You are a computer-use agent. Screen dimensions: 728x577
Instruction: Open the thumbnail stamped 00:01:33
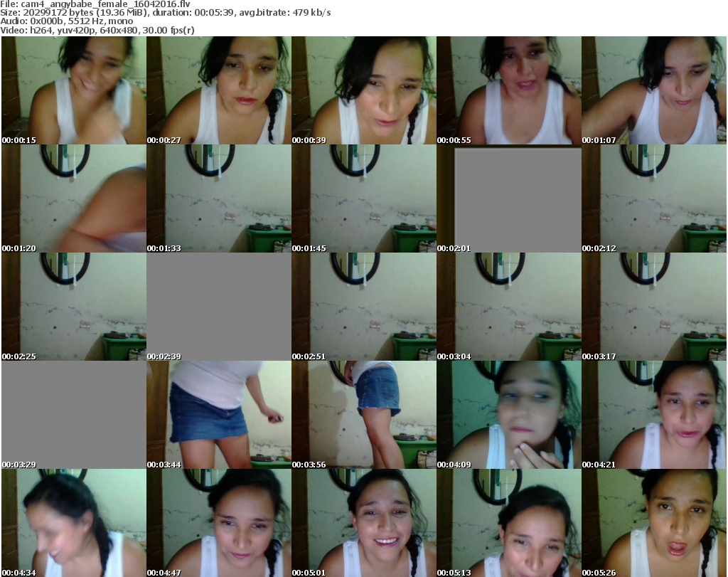pyautogui.click(x=219, y=198)
